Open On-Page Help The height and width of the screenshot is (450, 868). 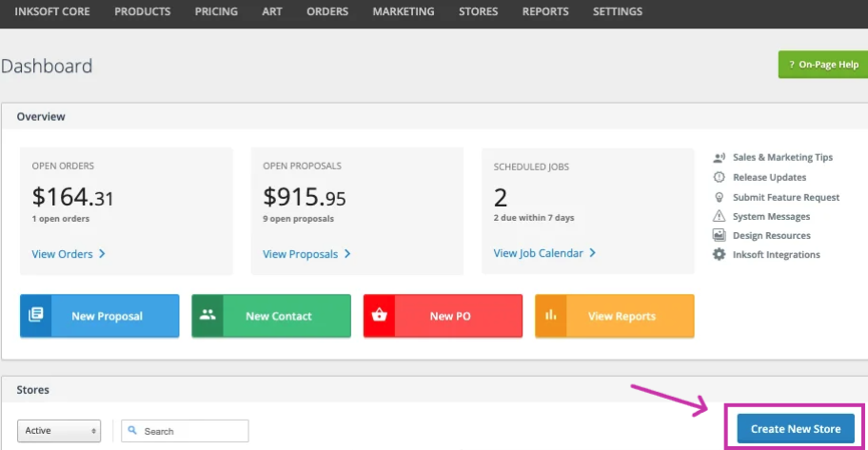click(822, 65)
